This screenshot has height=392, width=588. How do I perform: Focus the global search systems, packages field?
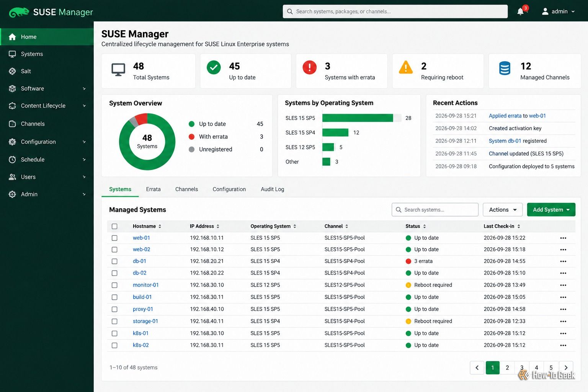(x=395, y=11)
